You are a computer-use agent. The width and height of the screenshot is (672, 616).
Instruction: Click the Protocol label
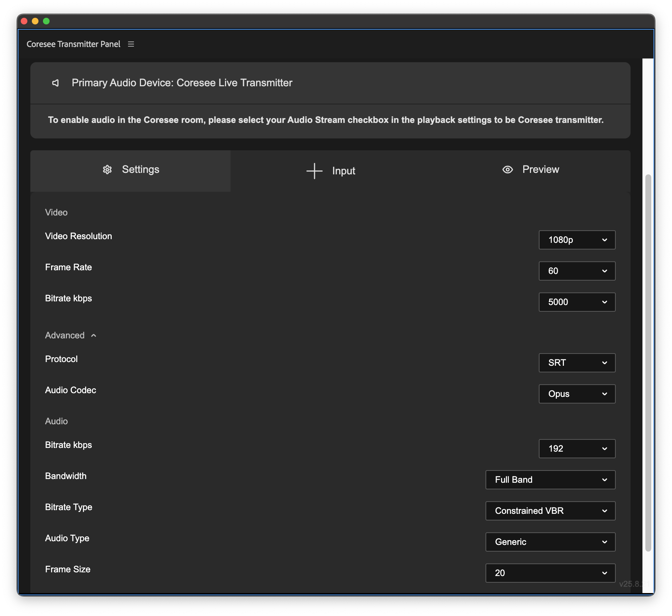[x=61, y=359]
